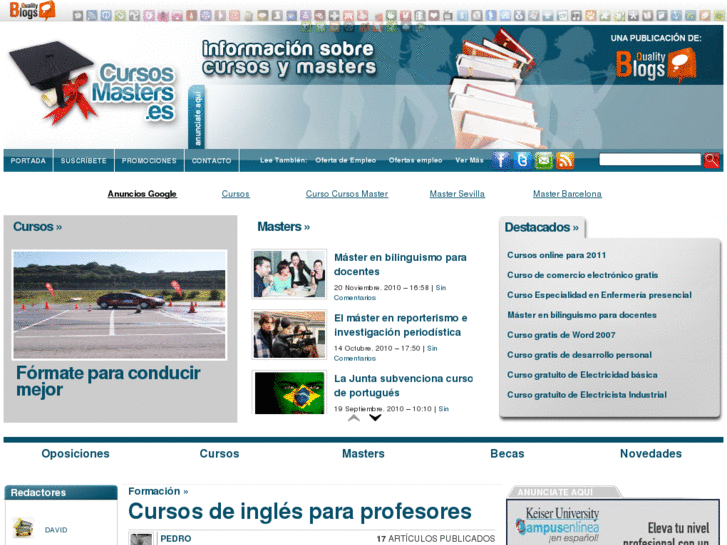Click the Keiser University Campus en línea ad

[612, 523]
